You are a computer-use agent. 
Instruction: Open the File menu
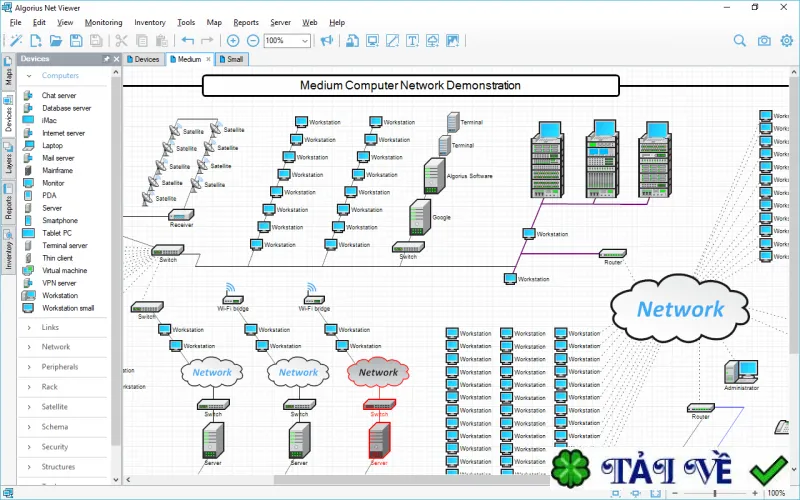click(16, 22)
